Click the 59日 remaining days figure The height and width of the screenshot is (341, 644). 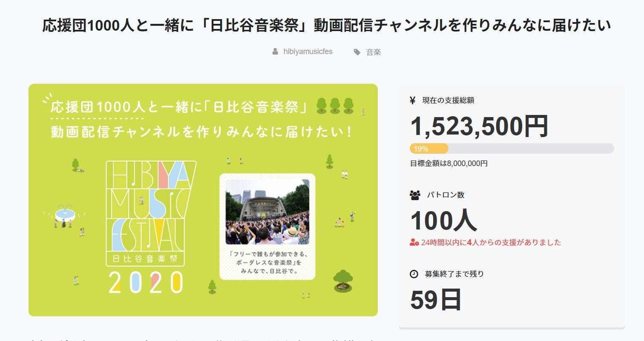[436, 300]
